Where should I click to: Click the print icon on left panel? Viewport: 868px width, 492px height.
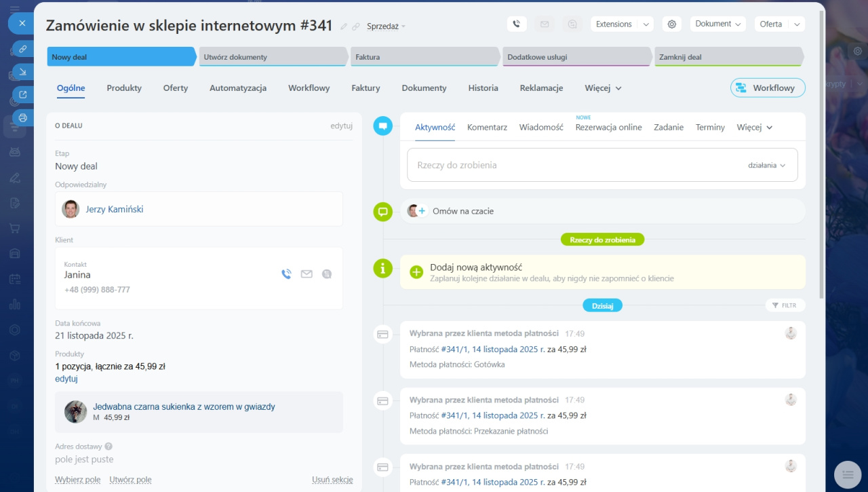22,118
